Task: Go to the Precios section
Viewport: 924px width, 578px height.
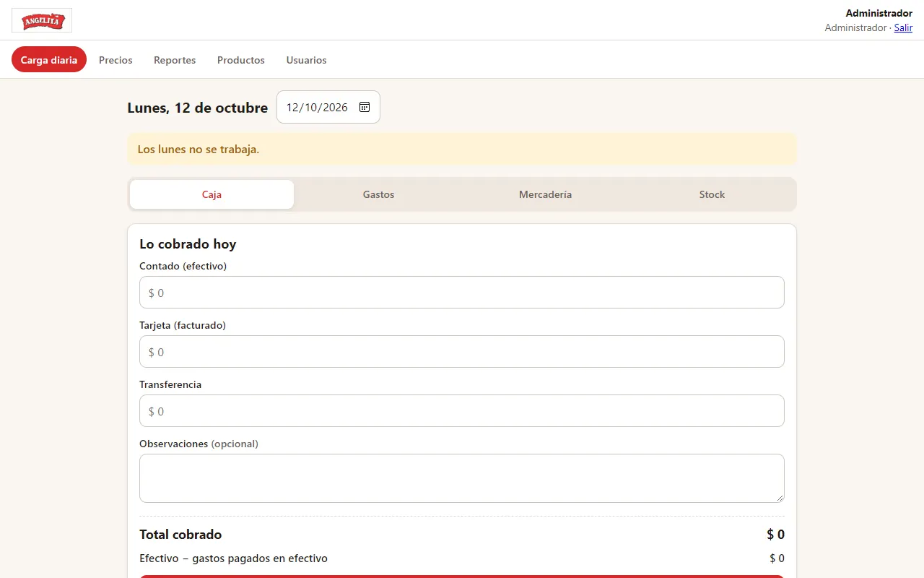Action: (115, 60)
